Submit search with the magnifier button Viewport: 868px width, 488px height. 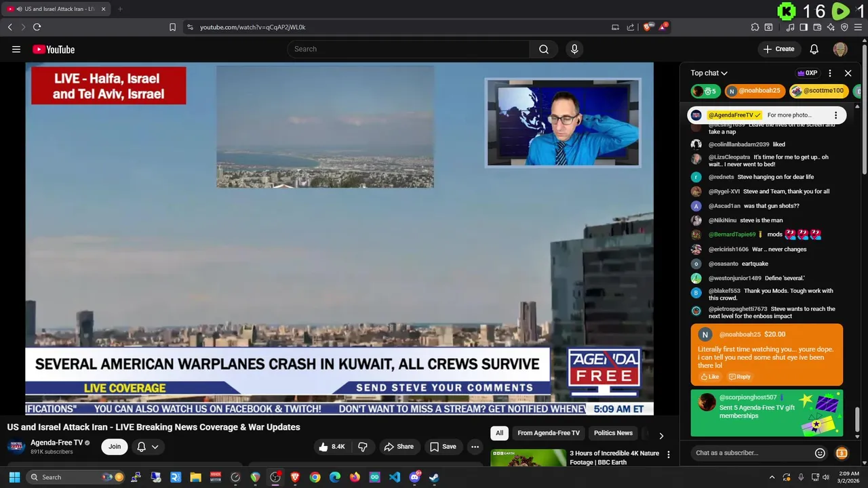pyautogui.click(x=544, y=49)
